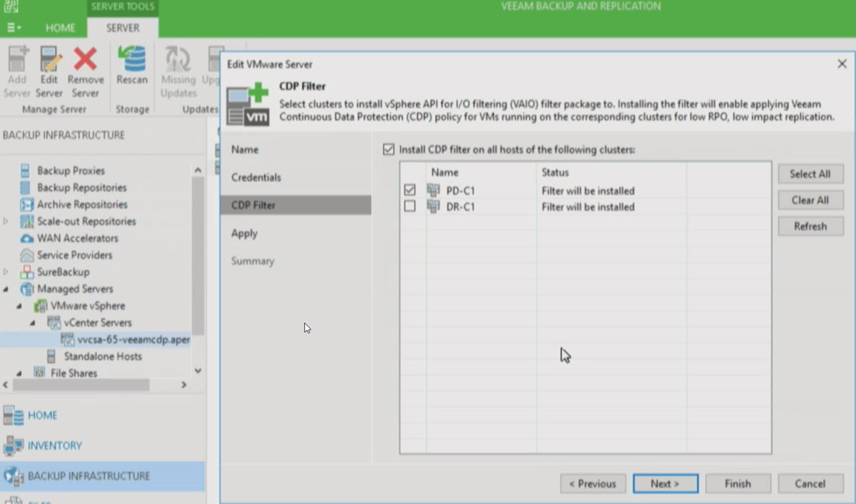This screenshot has height=504, width=856.
Task: Toggle Install CDP filter on all hosts
Action: [389, 150]
